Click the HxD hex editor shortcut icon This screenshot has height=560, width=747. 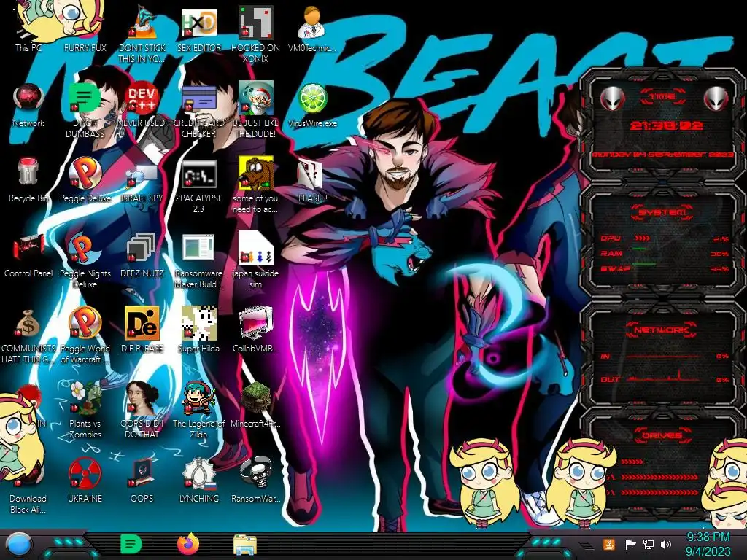point(198,23)
